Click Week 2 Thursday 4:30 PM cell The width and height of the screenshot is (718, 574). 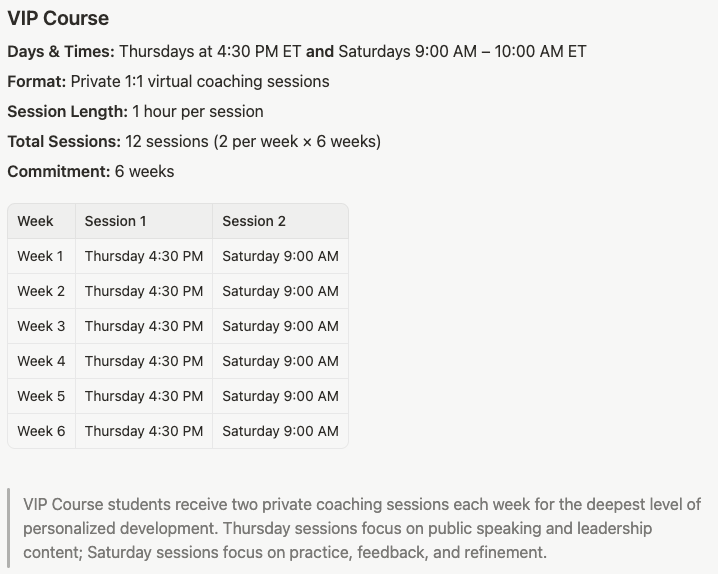[x=144, y=291]
